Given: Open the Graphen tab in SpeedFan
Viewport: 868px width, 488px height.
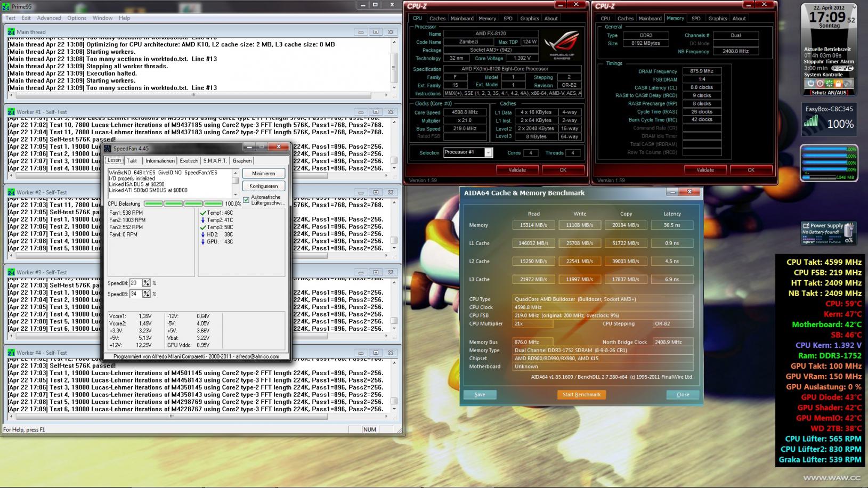Looking at the screenshot, I should [242, 161].
